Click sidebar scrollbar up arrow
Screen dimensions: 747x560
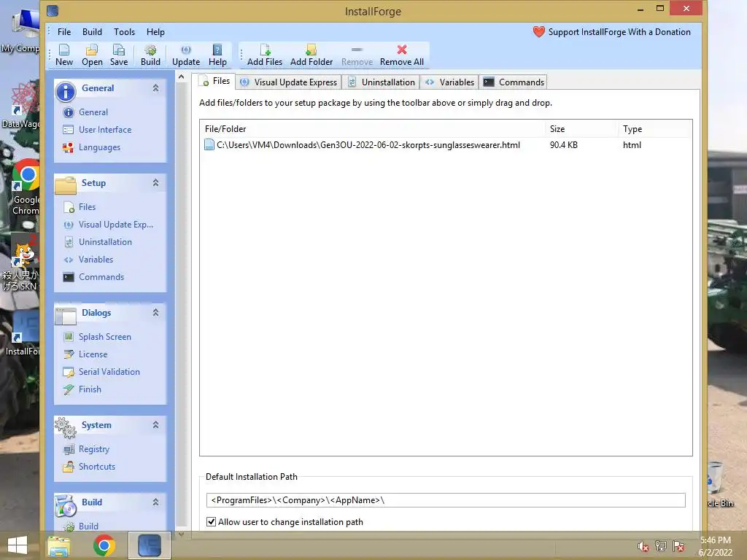click(x=181, y=77)
